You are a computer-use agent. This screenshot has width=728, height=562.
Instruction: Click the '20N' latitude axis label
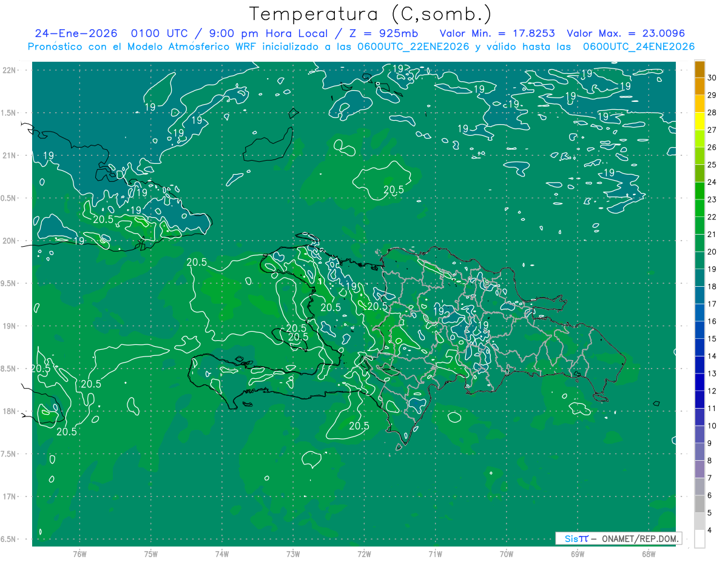pyautogui.click(x=10, y=241)
